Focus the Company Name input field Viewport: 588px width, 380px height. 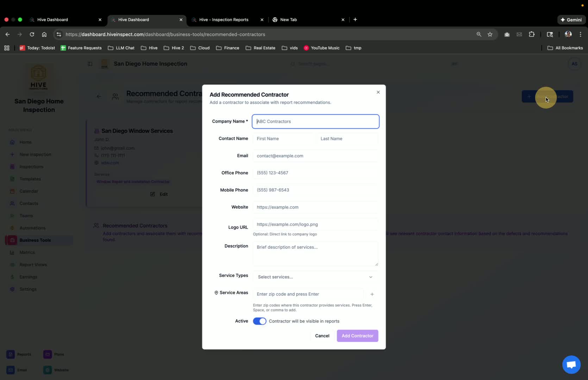pos(315,121)
